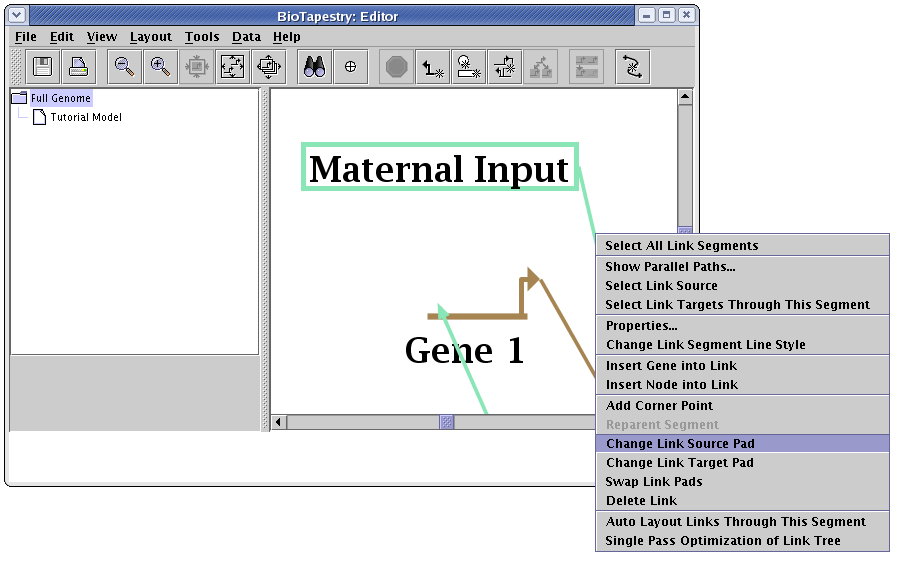Click the Print toolbar icon

click(79, 67)
